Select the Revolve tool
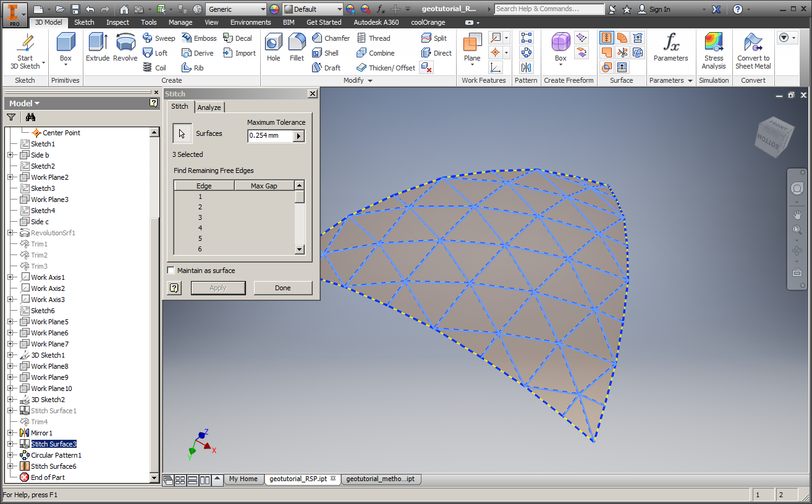This screenshot has height=504, width=812. tap(125, 47)
